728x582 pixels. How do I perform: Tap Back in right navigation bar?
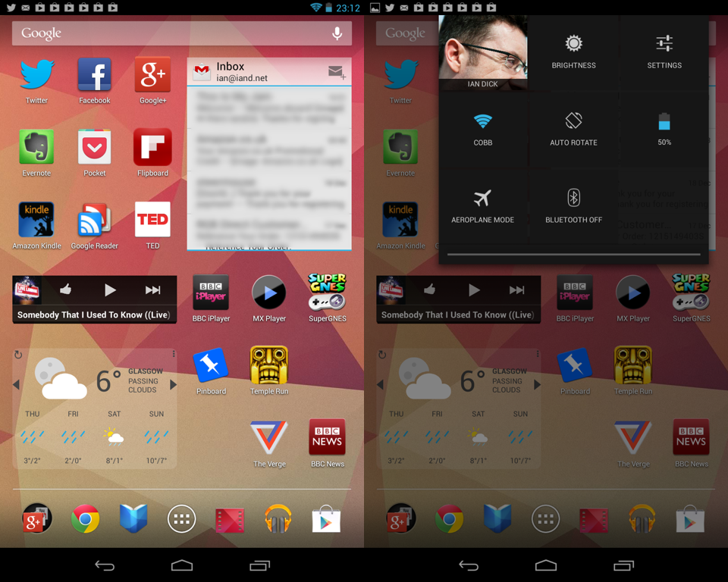pyautogui.click(x=469, y=565)
